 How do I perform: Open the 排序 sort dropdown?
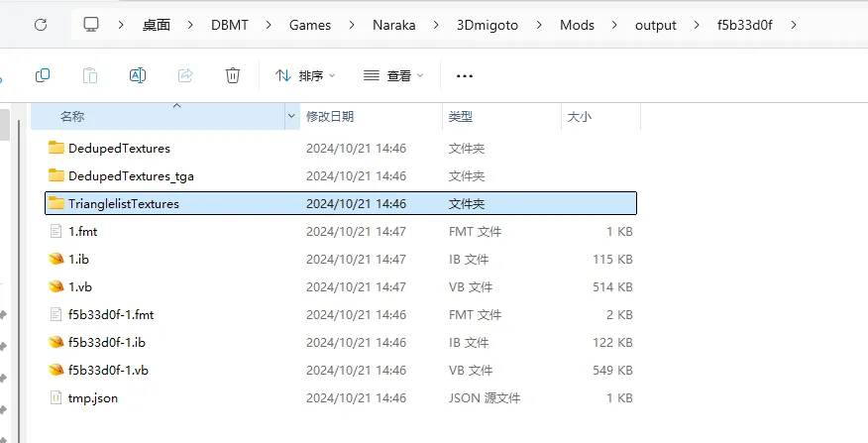[x=305, y=75]
